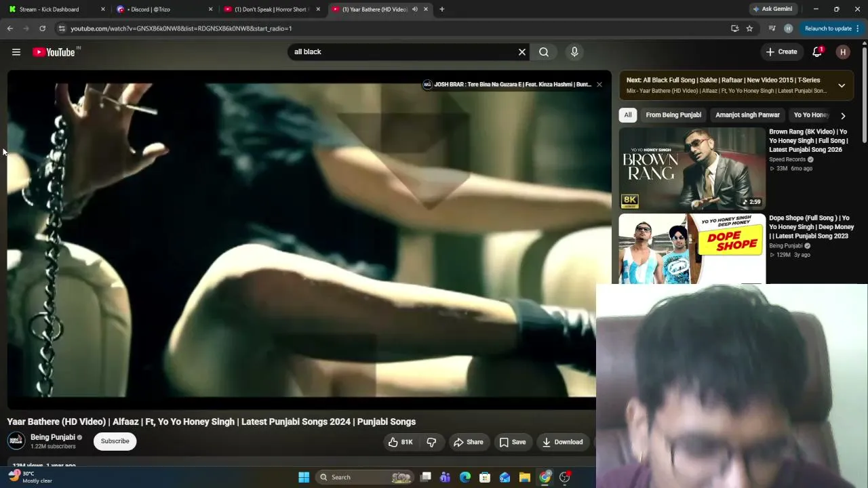View site information icon in address bar
Image resolution: width=868 pixels, height=488 pixels.
coord(62,28)
